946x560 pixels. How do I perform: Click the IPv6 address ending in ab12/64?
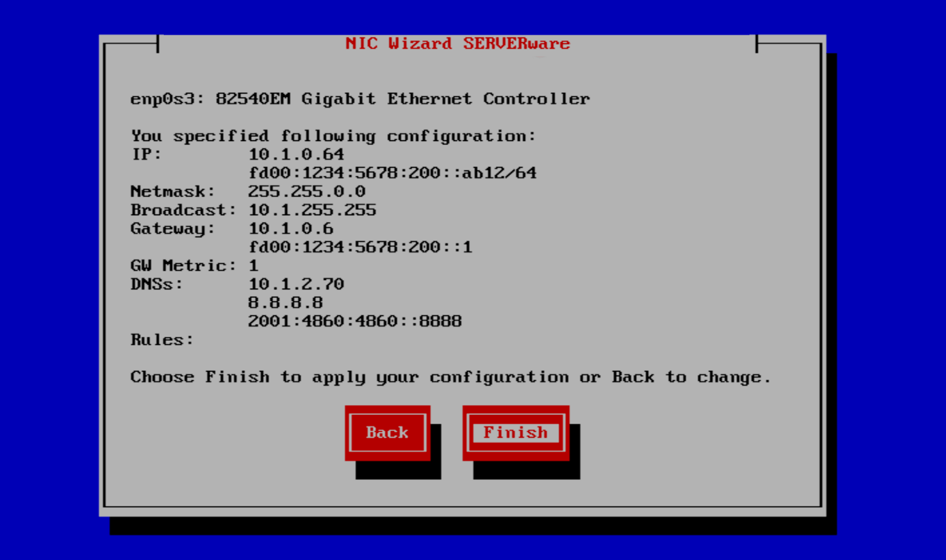392,174
